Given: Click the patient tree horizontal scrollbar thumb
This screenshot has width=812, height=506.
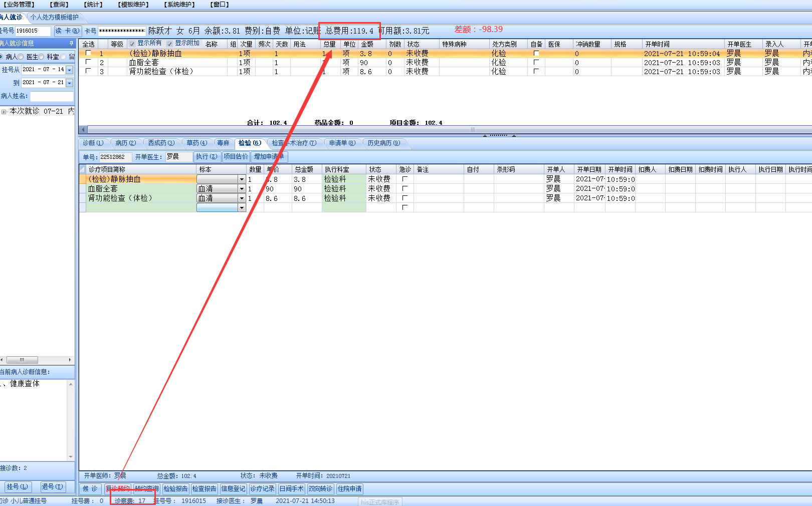Looking at the screenshot, I should click(x=22, y=360).
